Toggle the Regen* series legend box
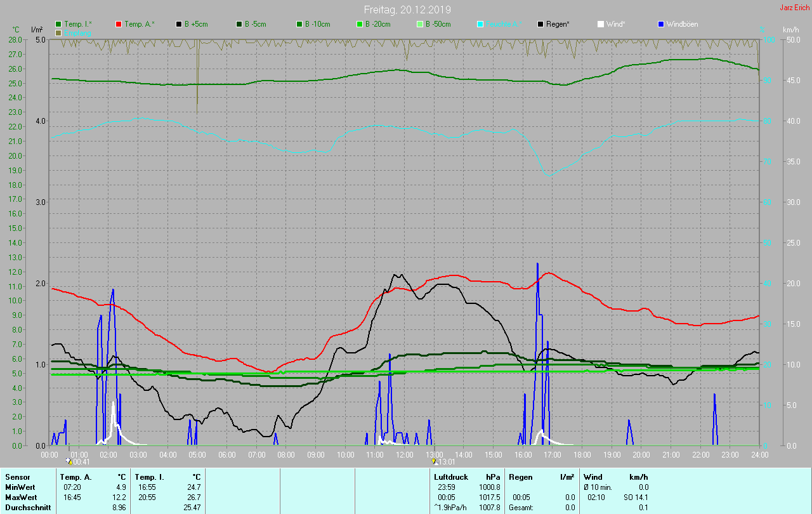The height and width of the screenshot is (514, 812). (540, 24)
